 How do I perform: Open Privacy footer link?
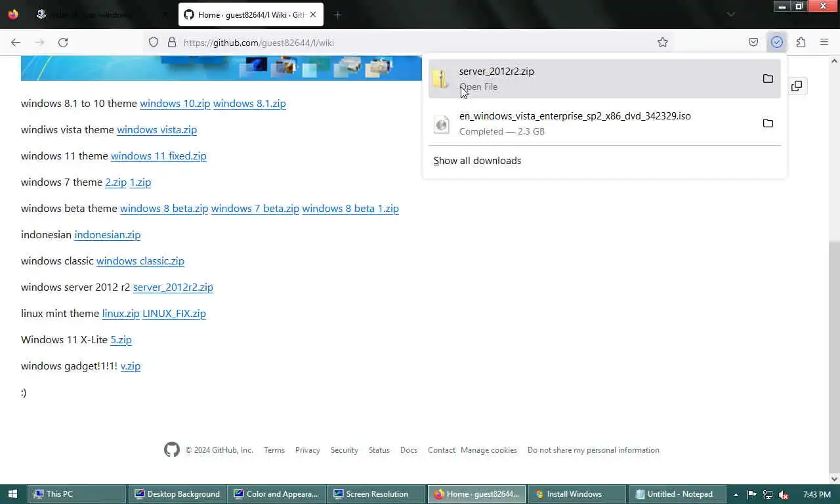click(x=308, y=450)
